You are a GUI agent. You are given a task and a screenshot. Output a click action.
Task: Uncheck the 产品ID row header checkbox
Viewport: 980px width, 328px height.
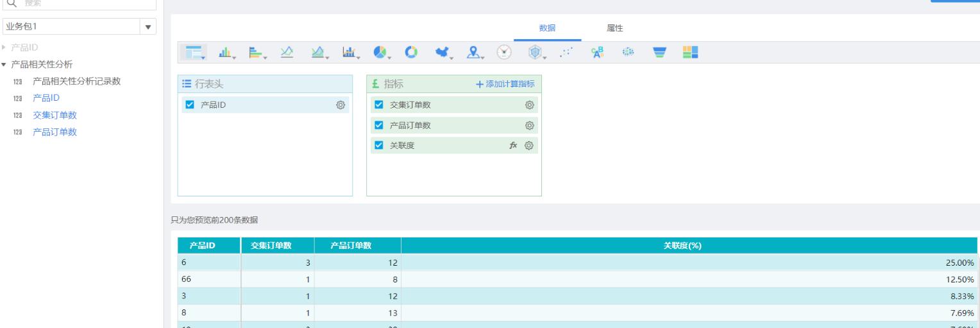tap(189, 105)
